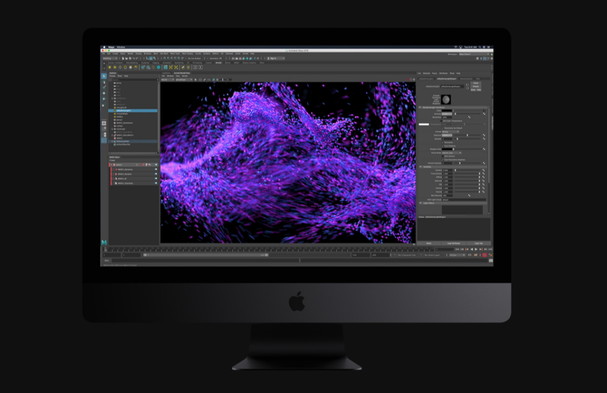Collapse the second attribute section with numeric fields

point(420,166)
